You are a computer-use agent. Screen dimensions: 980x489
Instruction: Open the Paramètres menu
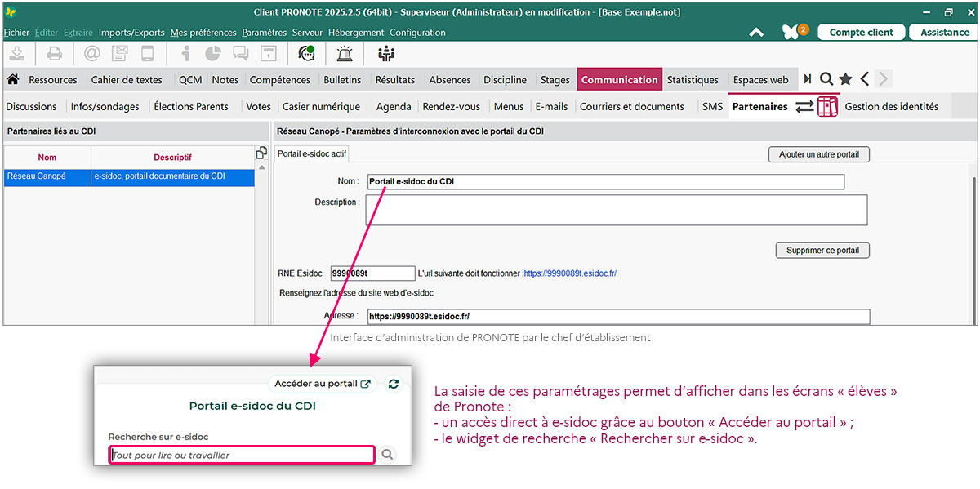coord(265,33)
